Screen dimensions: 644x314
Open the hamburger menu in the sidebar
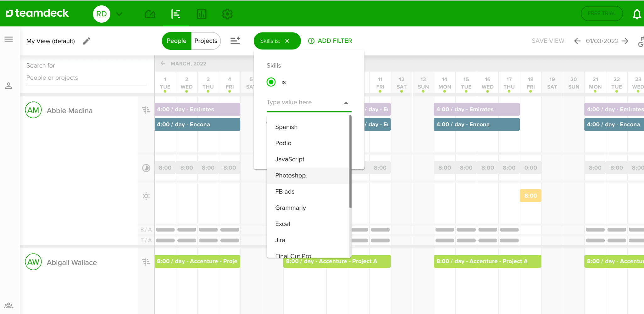click(x=8, y=39)
